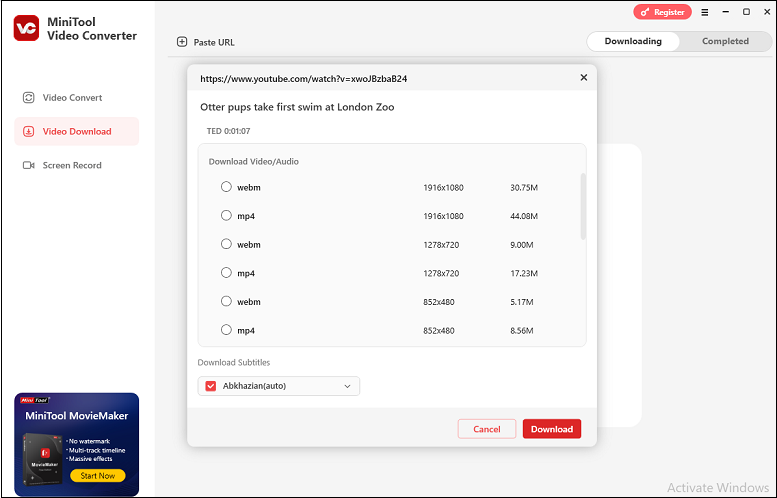Select webm 852x480 radio button
The width and height of the screenshot is (777, 498).
tap(226, 301)
